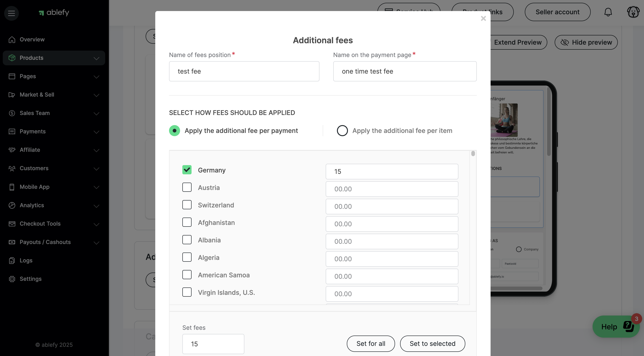644x356 pixels.
Task: Click the Logs document icon
Action: (12, 261)
